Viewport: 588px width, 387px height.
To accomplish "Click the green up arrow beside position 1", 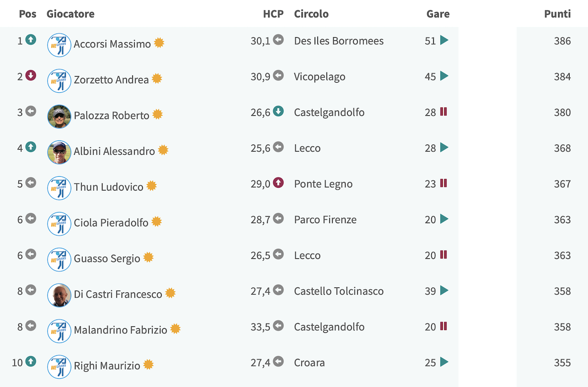I will click(x=31, y=39).
